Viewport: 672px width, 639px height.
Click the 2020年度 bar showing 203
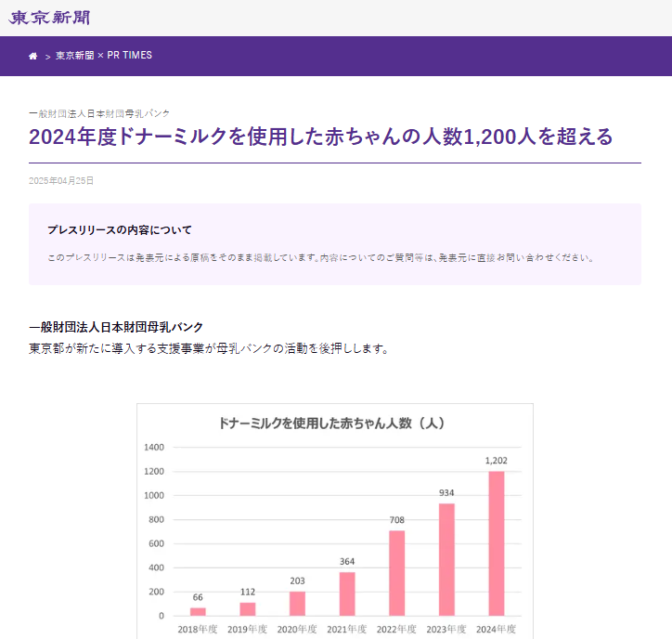pyautogui.click(x=297, y=603)
